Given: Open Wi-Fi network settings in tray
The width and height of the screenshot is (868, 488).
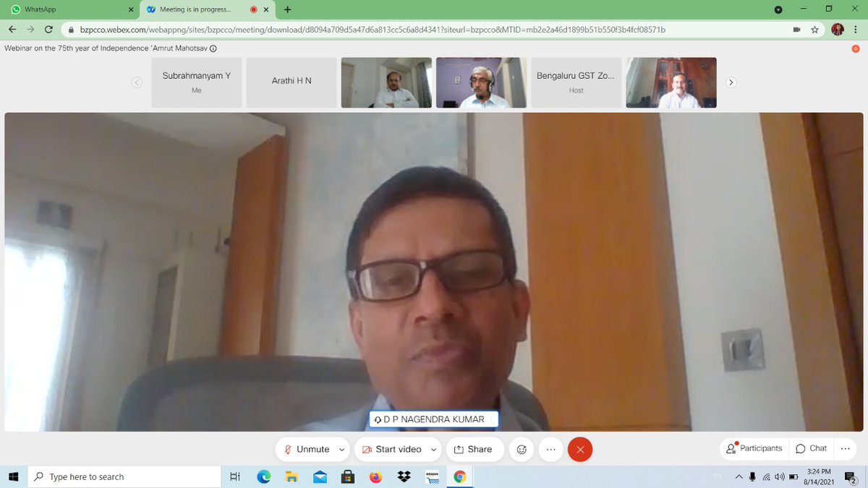Looking at the screenshot, I should click(767, 476).
